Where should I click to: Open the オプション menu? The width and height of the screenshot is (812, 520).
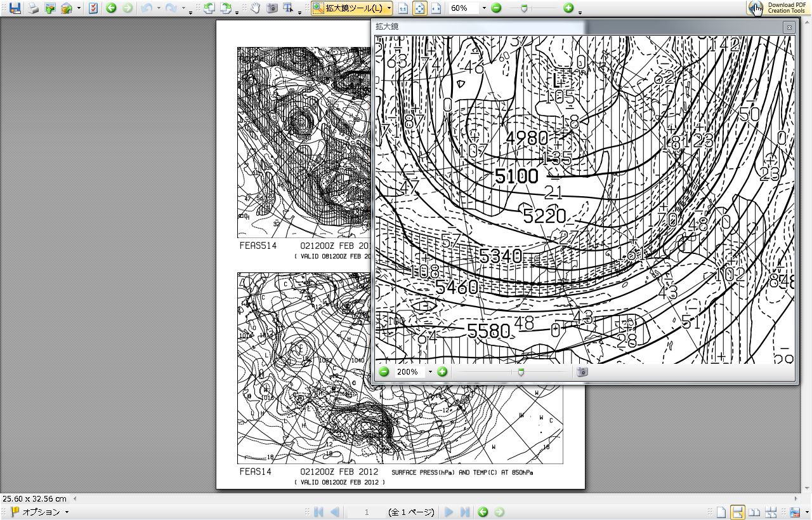pos(40,512)
